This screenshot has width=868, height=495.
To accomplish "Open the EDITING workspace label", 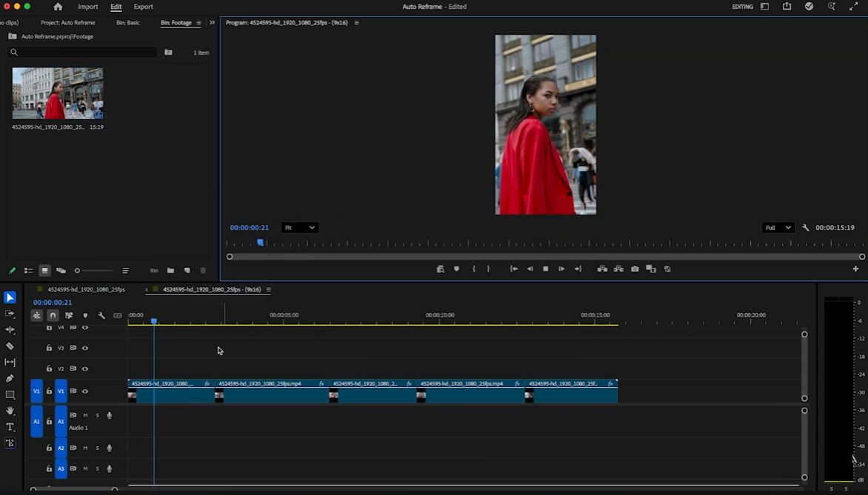I will (742, 7).
